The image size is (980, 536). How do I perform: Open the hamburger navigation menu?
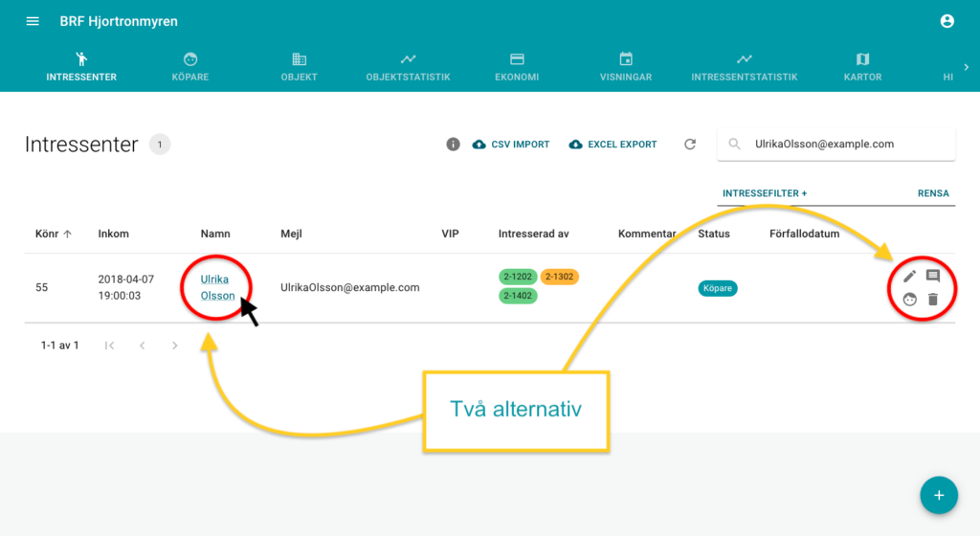[33, 21]
